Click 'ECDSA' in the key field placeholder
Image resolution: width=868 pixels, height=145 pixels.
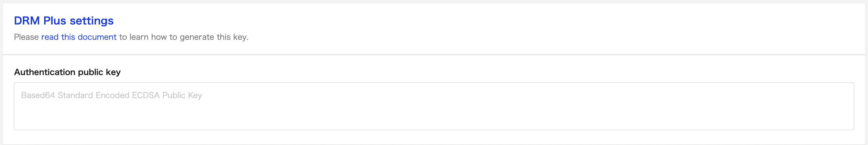click(145, 95)
